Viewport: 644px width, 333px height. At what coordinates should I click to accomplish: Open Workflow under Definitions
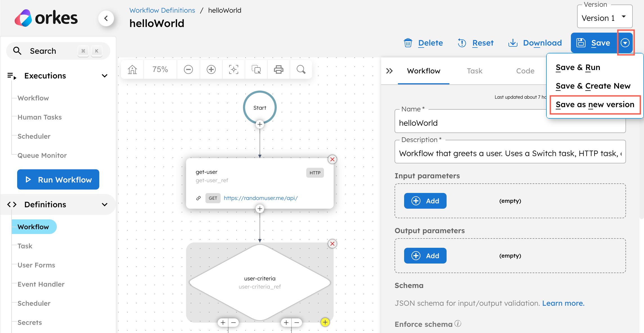tap(33, 227)
